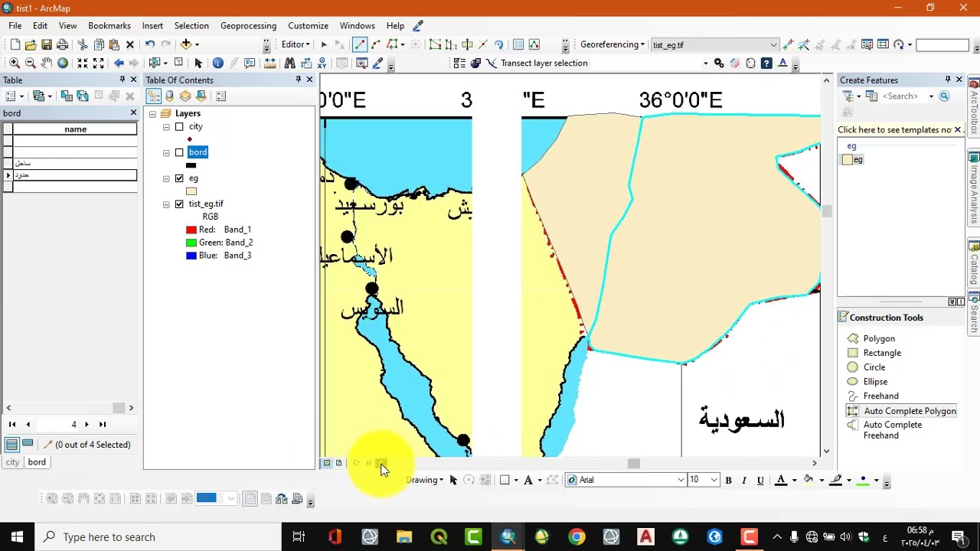List By Selection in Table Of Contents
Screen dimensions: 980x551
201,96
